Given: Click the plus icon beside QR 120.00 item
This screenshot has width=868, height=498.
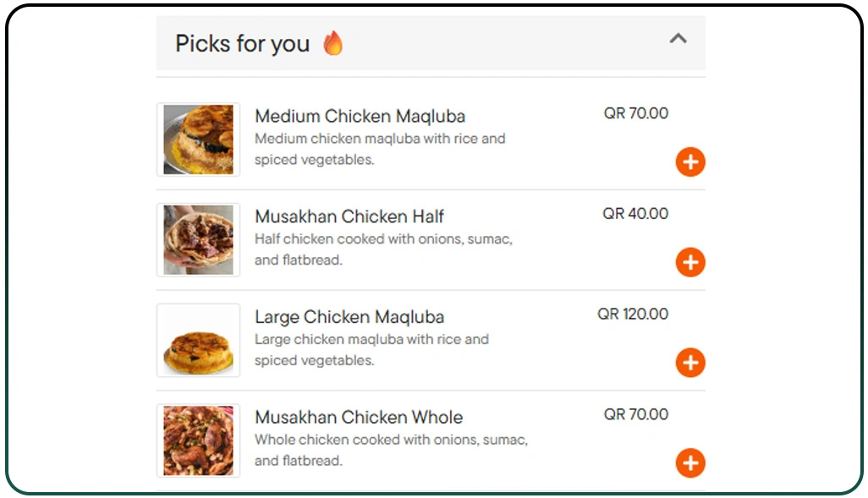Looking at the screenshot, I should 690,363.
